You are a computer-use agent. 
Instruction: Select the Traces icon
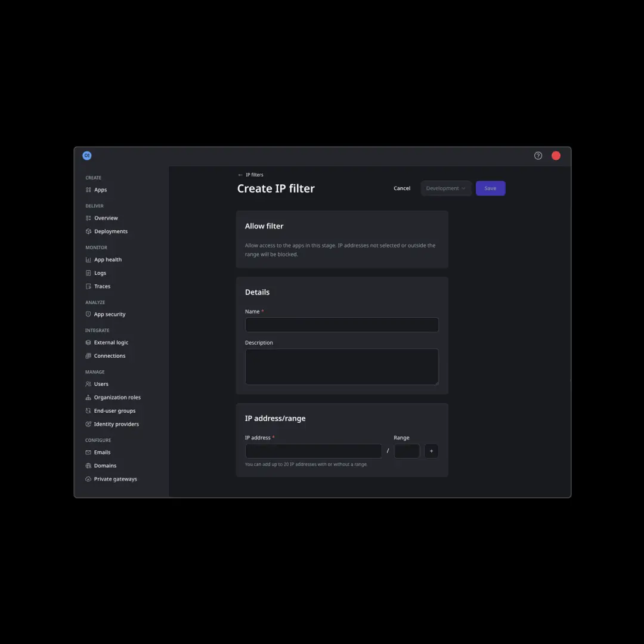point(88,286)
